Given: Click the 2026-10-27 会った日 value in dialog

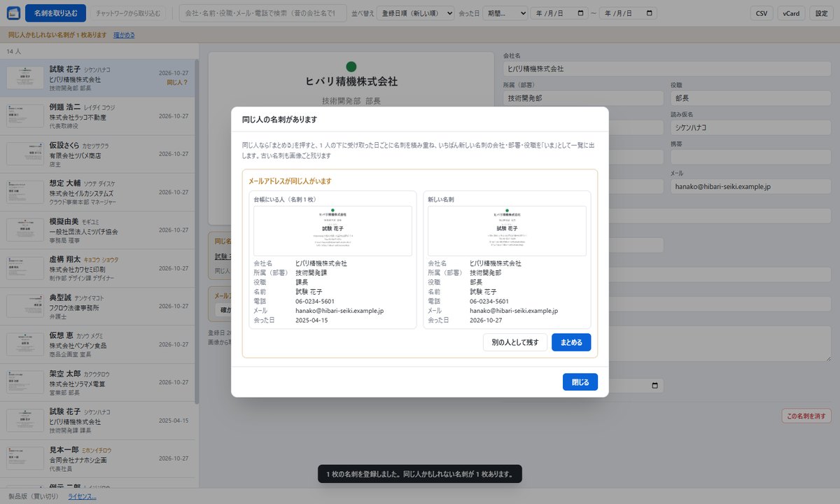Looking at the screenshot, I should tap(486, 321).
